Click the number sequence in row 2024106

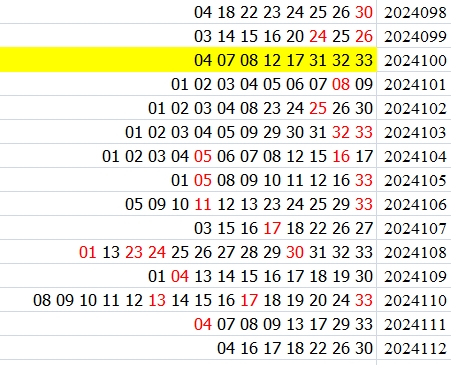tap(249, 204)
